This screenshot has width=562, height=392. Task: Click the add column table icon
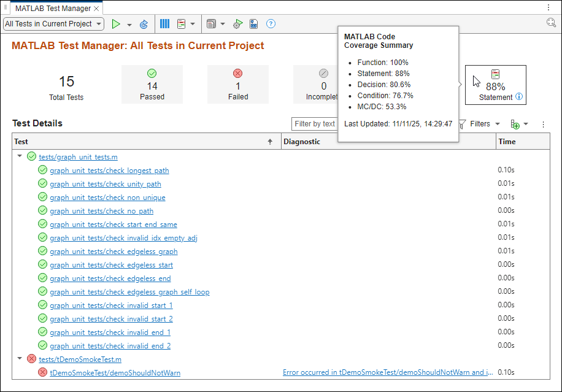(515, 125)
